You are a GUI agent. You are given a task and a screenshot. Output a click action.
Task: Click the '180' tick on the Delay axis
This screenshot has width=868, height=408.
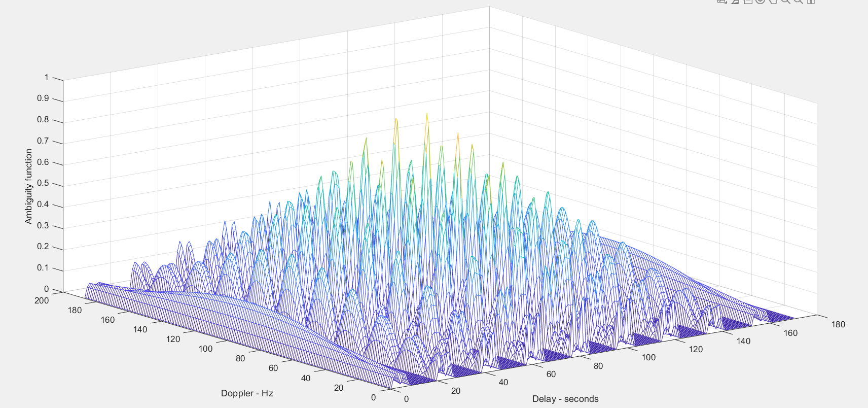[838, 324]
